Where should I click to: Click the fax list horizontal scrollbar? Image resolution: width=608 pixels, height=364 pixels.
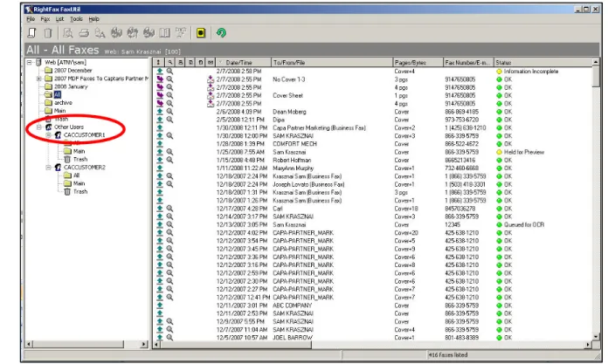tap(372, 345)
